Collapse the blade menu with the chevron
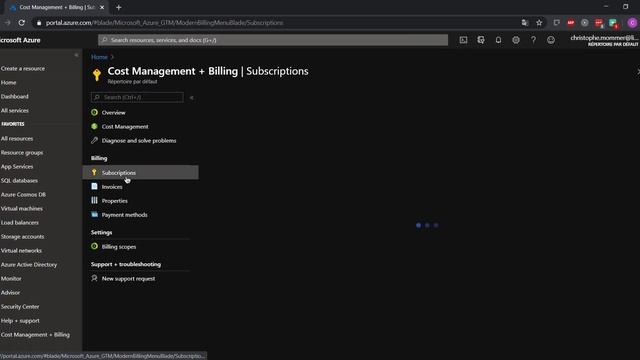Image resolution: width=640 pixels, height=360 pixels. pos(191,98)
